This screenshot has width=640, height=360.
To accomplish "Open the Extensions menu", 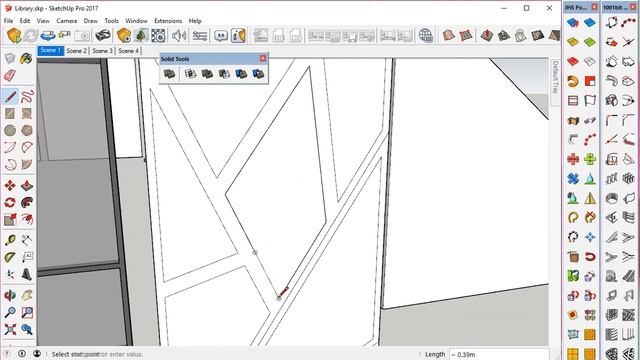I will (x=168, y=21).
